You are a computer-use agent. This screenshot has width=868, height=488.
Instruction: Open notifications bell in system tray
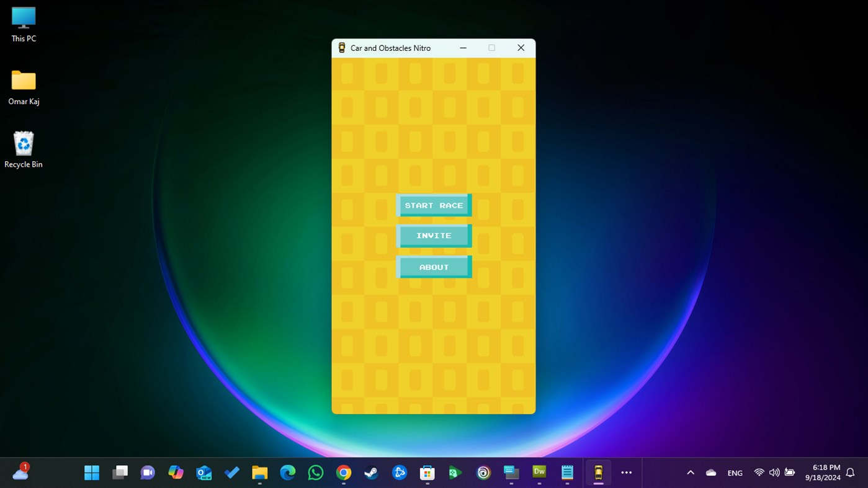[851, 472]
